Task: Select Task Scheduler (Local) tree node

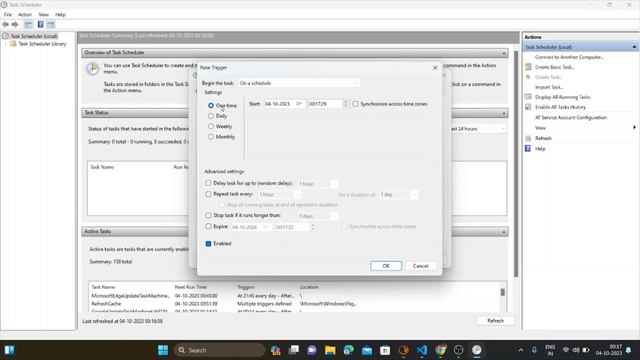Action: pyautogui.click(x=34, y=36)
